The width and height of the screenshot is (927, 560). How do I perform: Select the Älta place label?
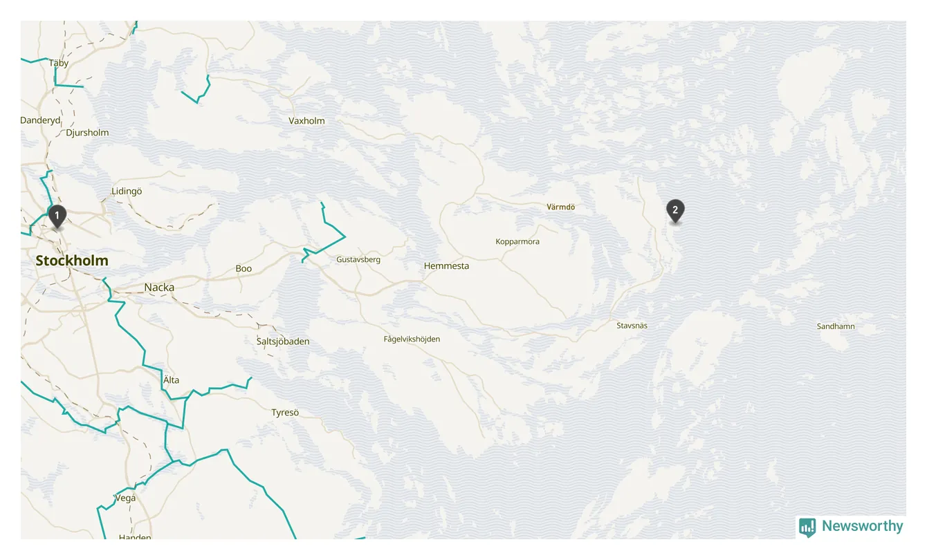point(171,380)
